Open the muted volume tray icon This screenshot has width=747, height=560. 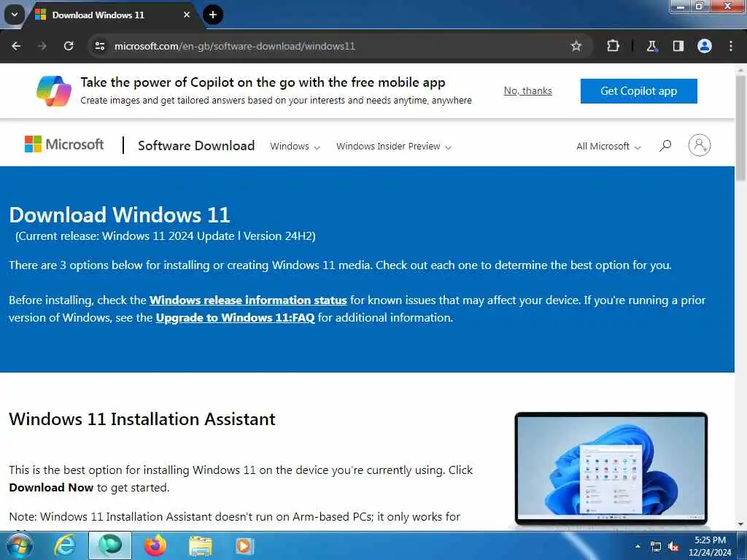click(673, 547)
